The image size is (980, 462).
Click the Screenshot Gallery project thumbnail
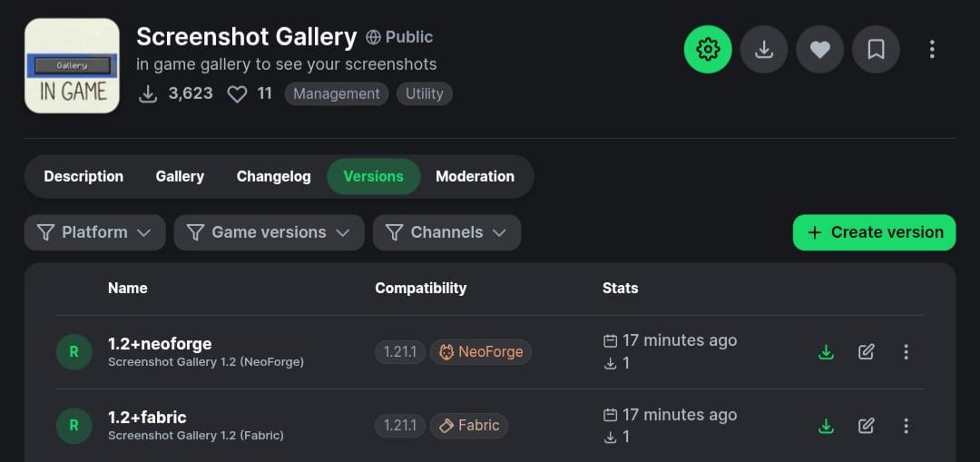(x=72, y=65)
